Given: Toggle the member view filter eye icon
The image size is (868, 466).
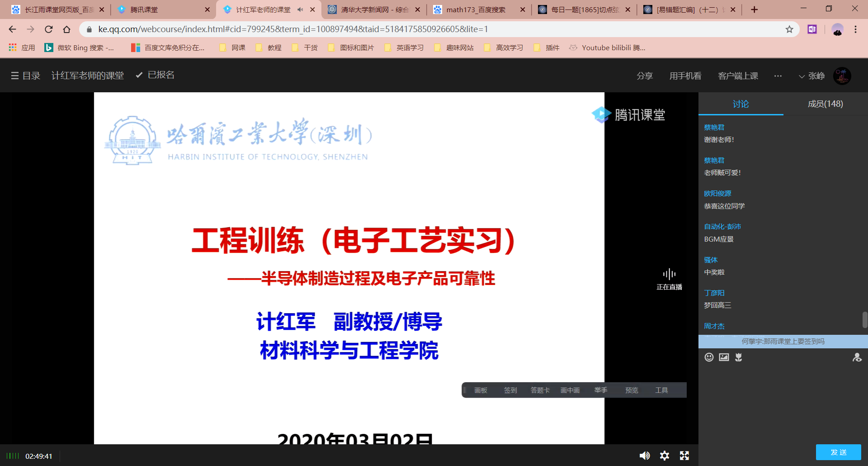Looking at the screenshot, I should (x=857, y=357).
